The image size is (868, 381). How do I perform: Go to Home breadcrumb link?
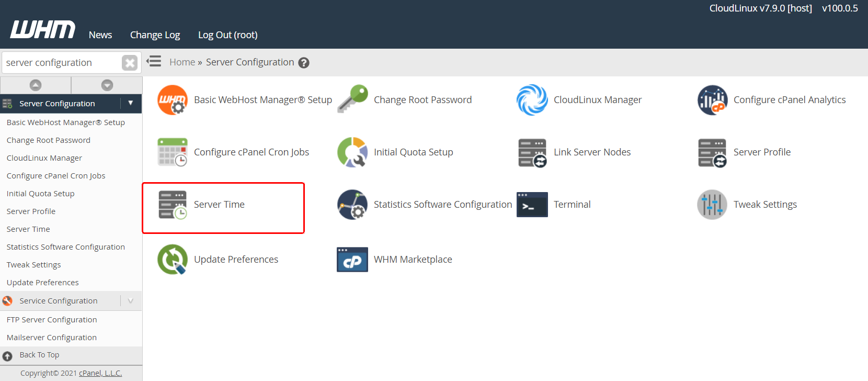click(182, 62)
